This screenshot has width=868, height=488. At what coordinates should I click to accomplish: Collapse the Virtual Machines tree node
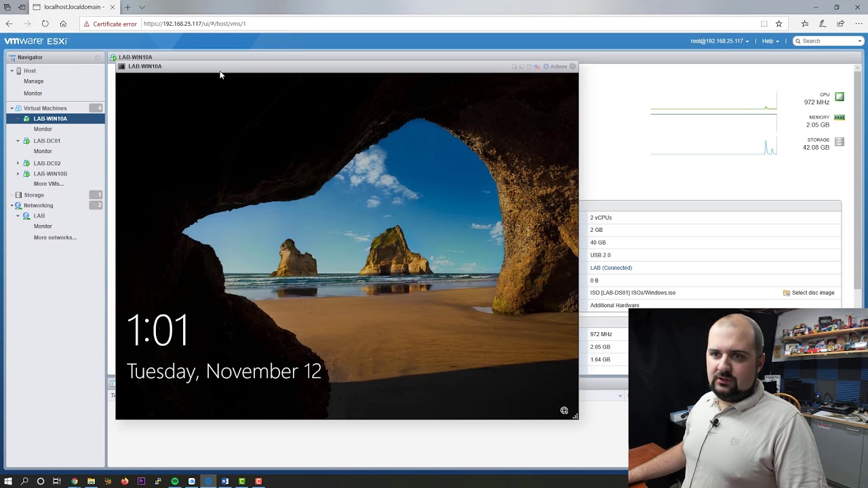[x=12, y=108]
